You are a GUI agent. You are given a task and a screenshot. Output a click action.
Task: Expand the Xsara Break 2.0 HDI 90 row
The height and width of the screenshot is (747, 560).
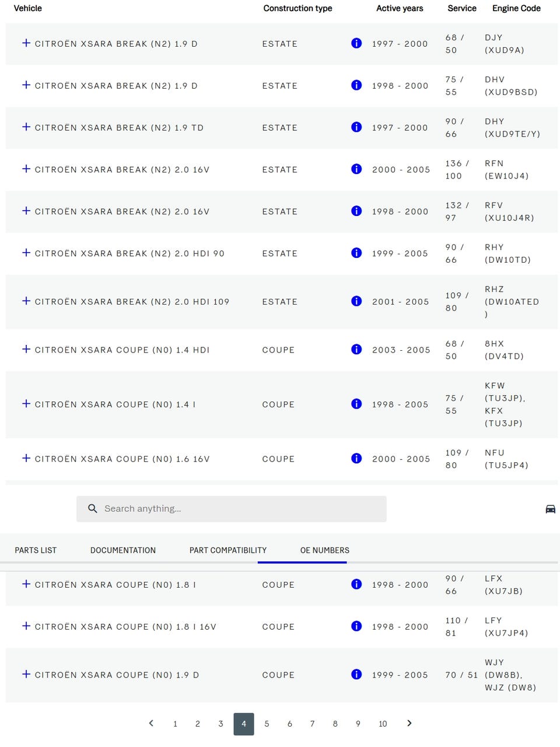click(26, 253)
